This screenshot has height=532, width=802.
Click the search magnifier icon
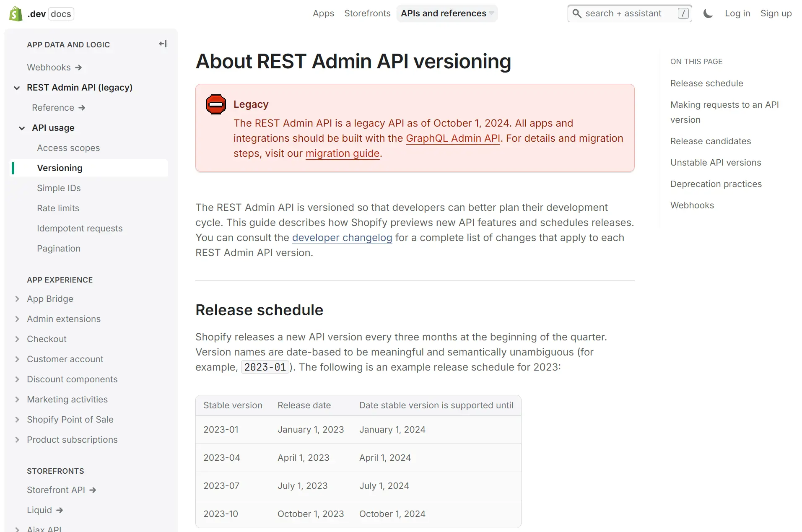[577, 14]
